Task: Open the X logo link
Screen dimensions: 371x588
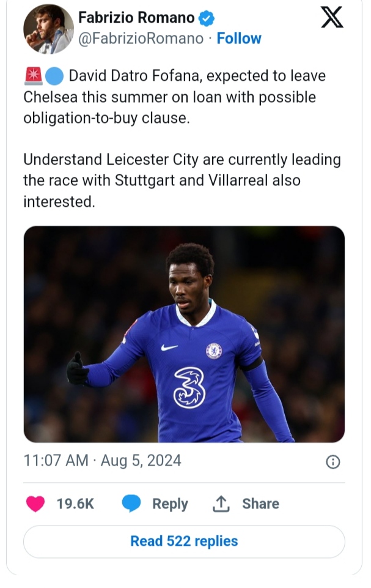Action: tap(332, 19)
